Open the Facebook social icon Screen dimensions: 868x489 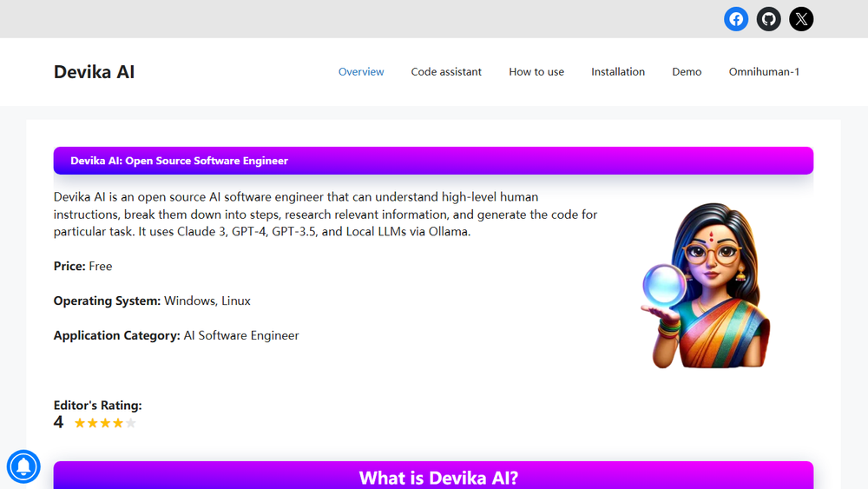coord(736,19)
